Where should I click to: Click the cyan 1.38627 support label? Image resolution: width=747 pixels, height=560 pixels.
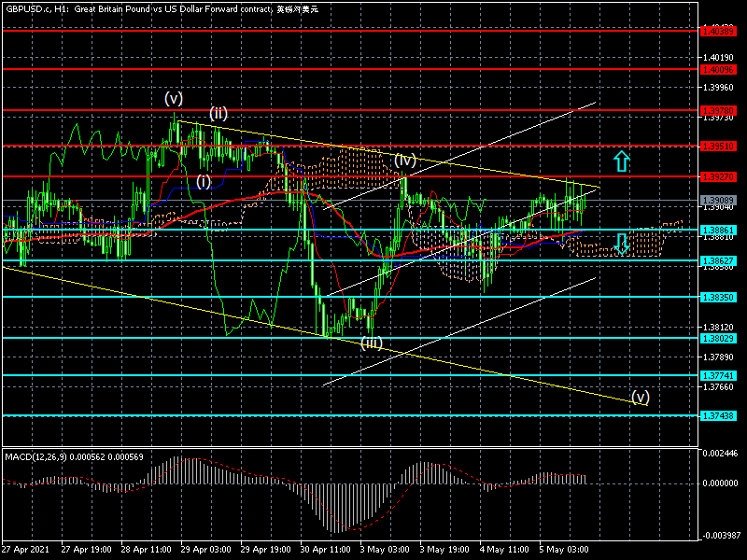pos(718,261)
